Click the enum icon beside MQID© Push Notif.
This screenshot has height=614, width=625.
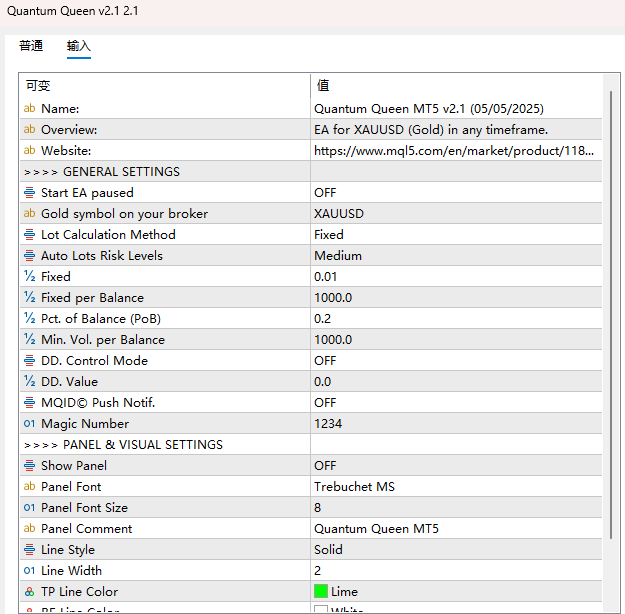29,402
